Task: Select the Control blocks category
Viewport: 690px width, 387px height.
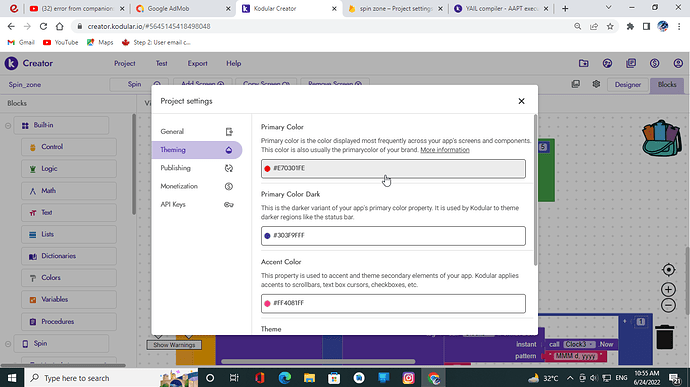Action: point(69,147)
